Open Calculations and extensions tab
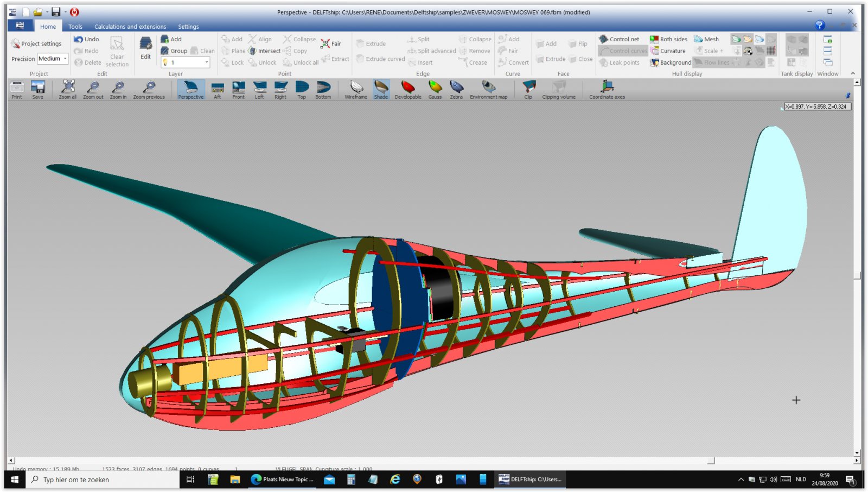This screenshot has width=868, height=492. coord(130,26)
